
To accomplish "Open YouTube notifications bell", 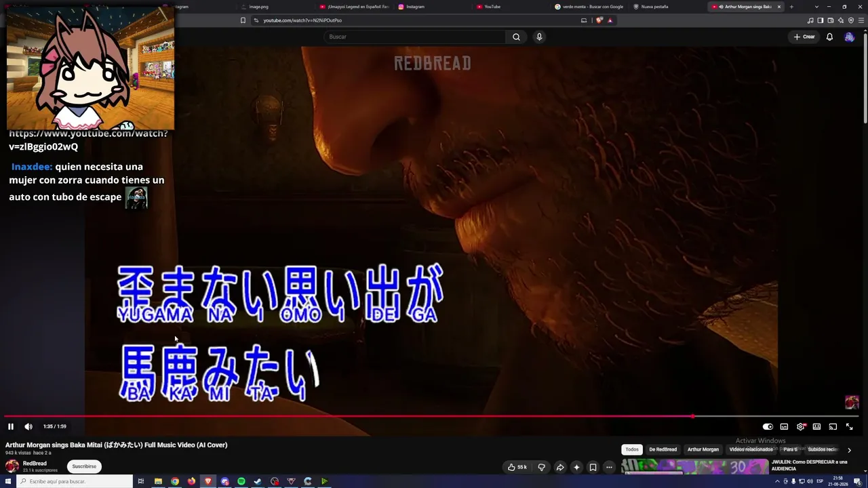I will click(x=829, y=37).
